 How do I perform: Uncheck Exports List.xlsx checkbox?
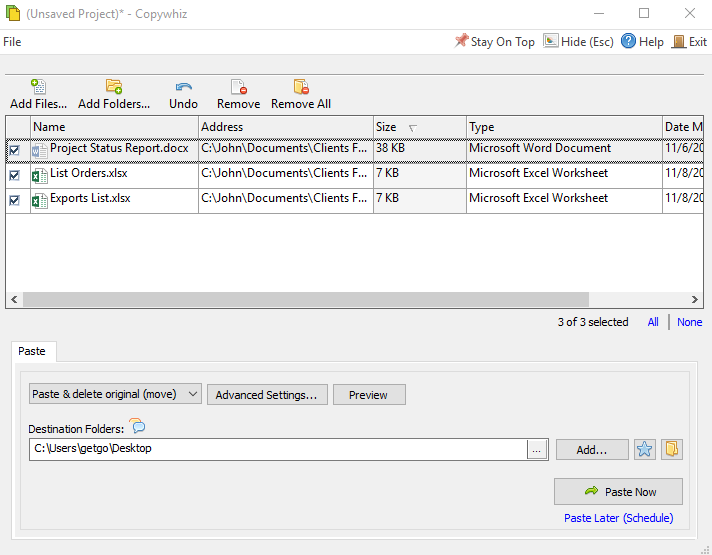[15, 200]
